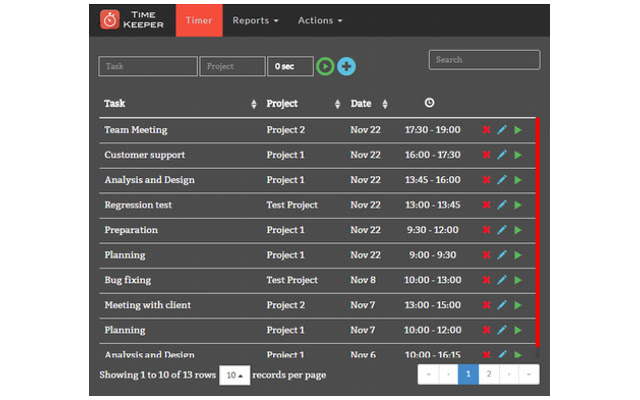Resume the Analysis and Design task timer
This screenshot has width=640, height=400.
coord(518,180)
